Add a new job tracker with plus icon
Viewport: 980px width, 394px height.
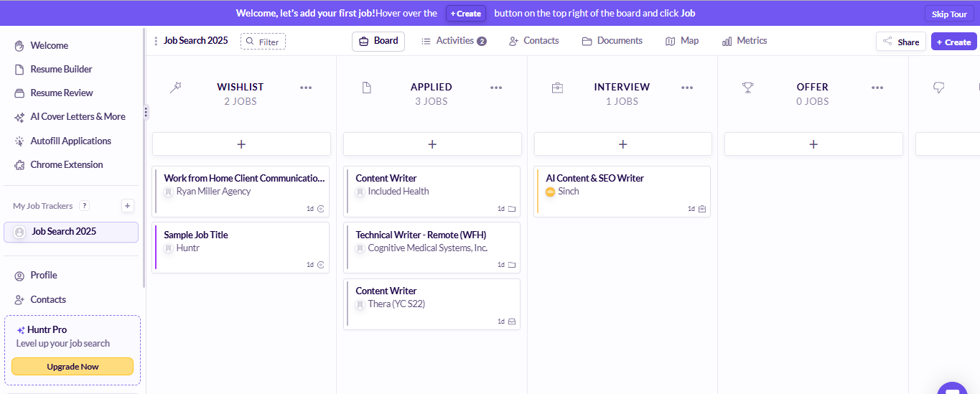pyautogui.click(x=128, y=206)
